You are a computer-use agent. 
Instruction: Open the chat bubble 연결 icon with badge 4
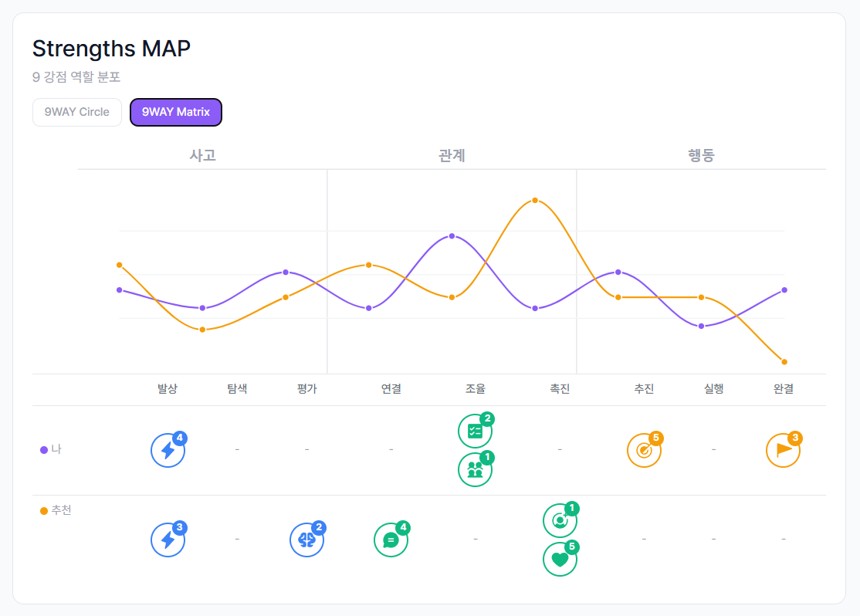coord(391,540)
